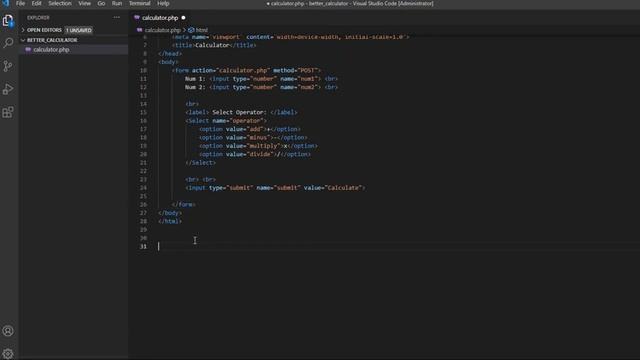
Task: Open the Extensions view
Action: pyautogui.click(x=8, y=112)
